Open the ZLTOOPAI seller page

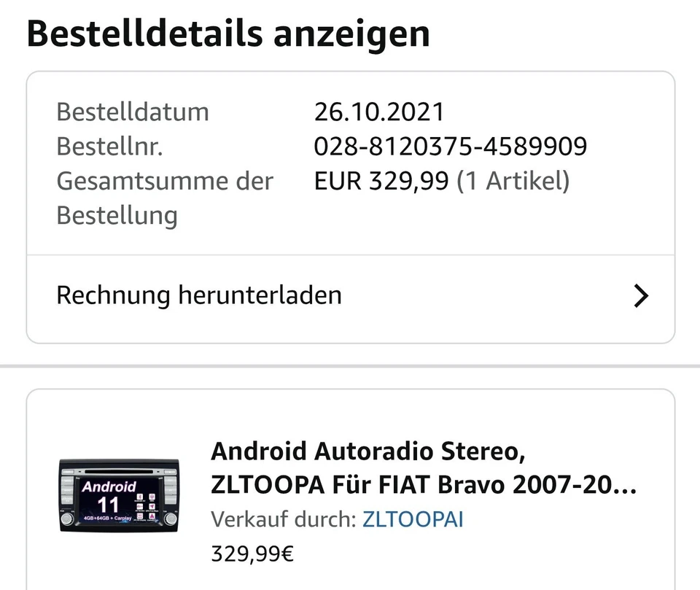coord(413,519)
